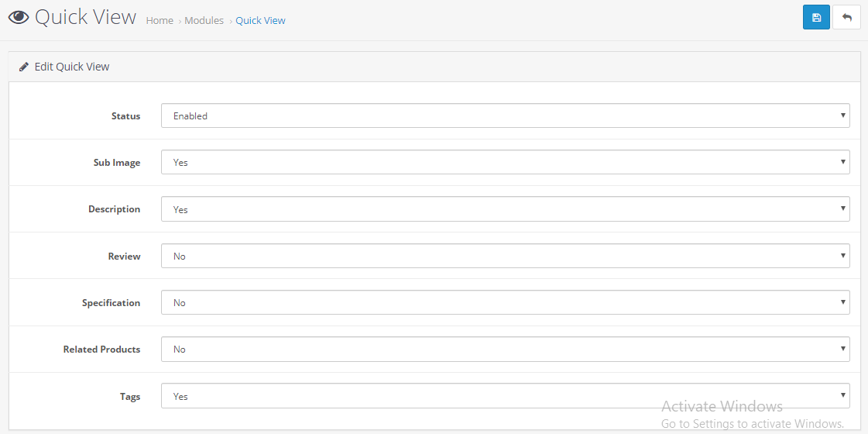This screenshot has width=868, height=434.
Task: Open the Related Products dropdown
Action: point(506,350)
